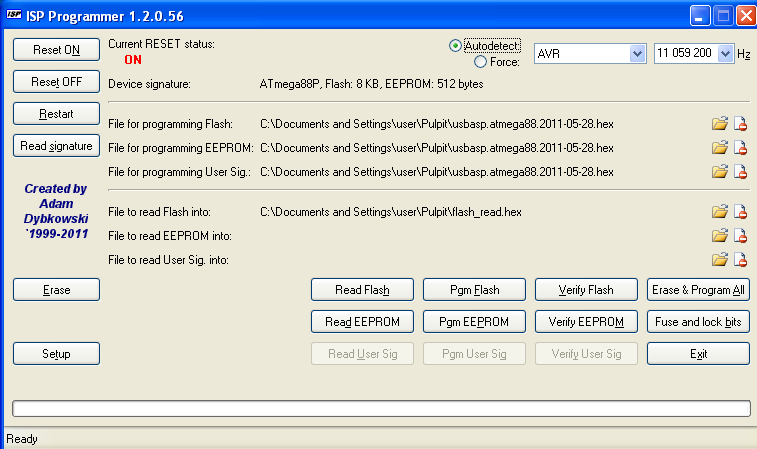Open browse folder icon for User Sig. programming file

pos(719,171)
